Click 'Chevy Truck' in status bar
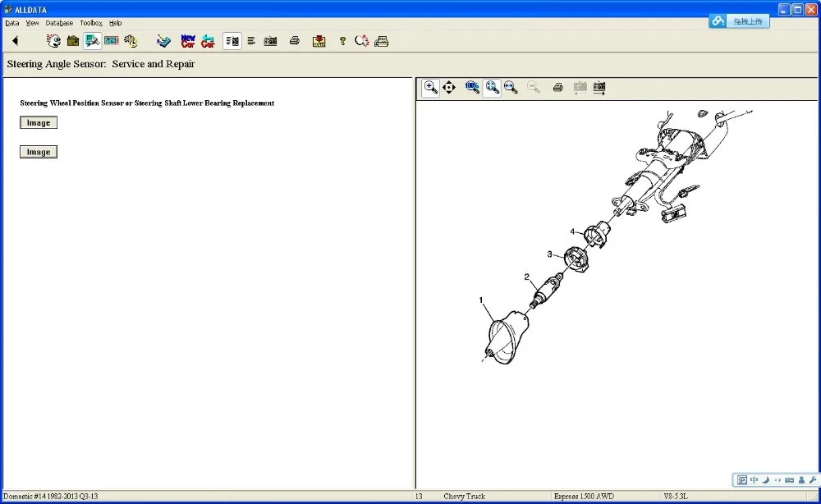This screenshot has height=504, width=821. point(465,496)
